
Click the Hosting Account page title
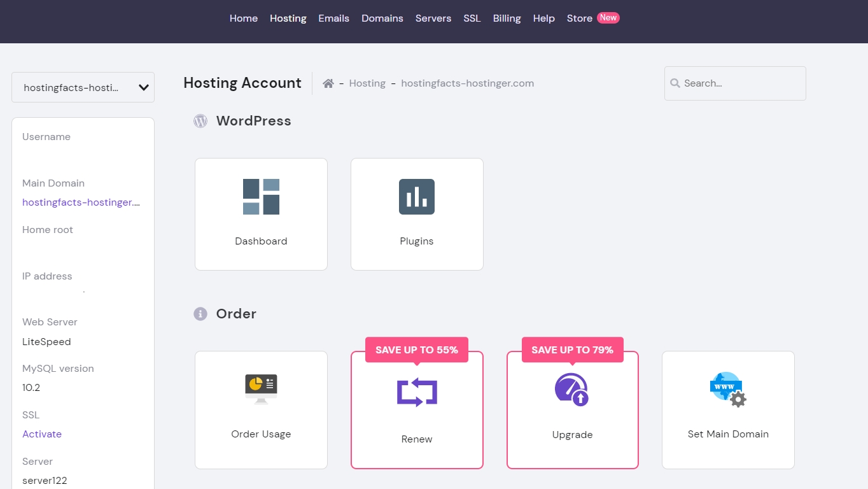tap(242, 83)
